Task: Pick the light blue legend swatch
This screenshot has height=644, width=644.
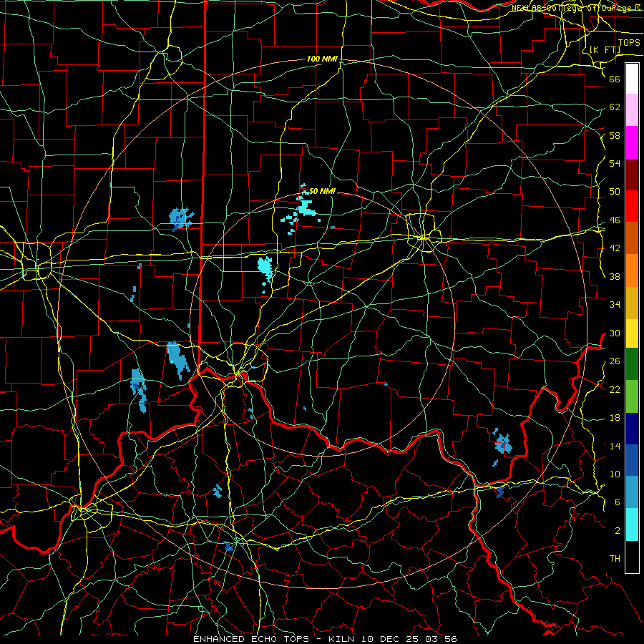Action: tap(632, 492)
